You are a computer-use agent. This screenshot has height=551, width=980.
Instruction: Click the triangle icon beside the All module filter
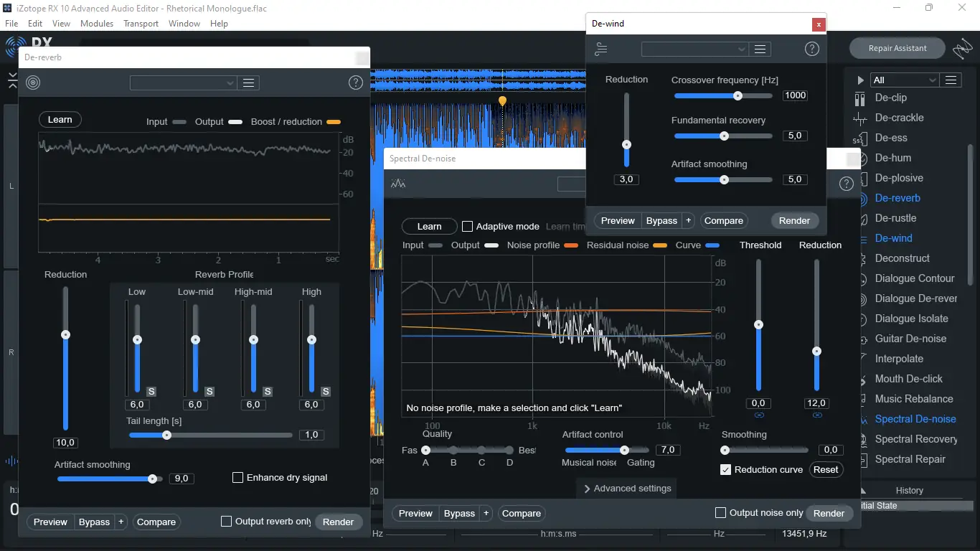click(859, 80)
